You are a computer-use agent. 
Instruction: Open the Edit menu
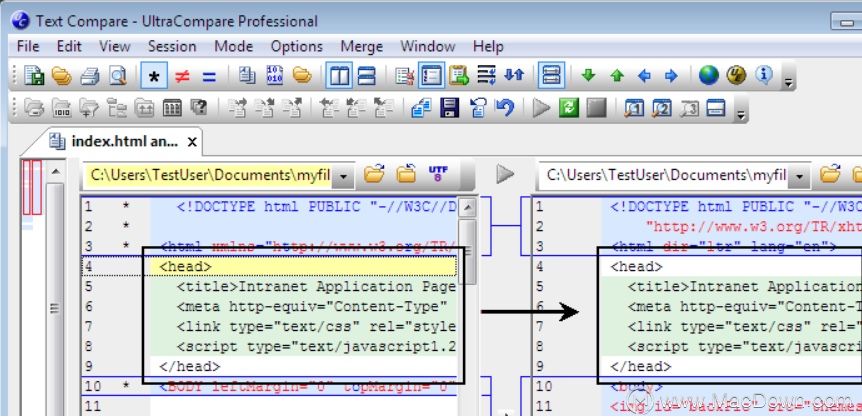pyautogui.click(x=69, y=46)
